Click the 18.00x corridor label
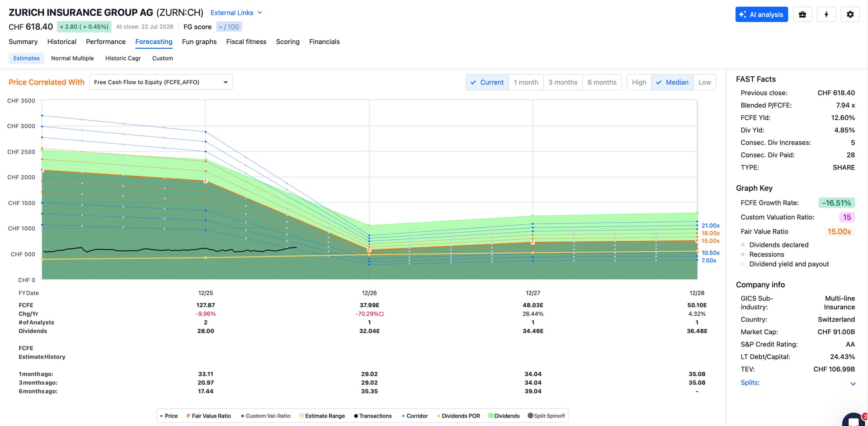Screen dimensions: 868x426 (711, 233)
